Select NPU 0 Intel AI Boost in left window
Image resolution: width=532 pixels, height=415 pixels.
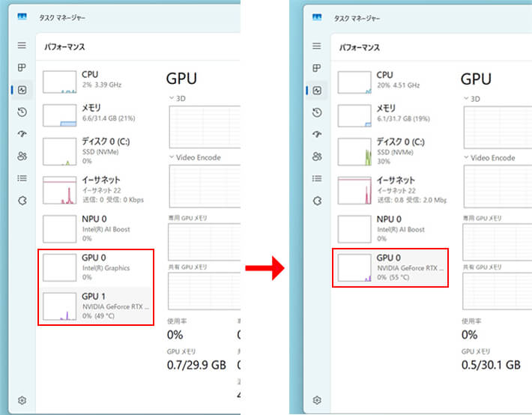96,228
